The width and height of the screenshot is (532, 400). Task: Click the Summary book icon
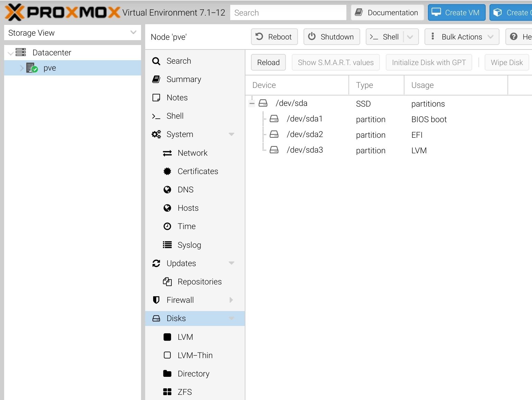[156, 79]
